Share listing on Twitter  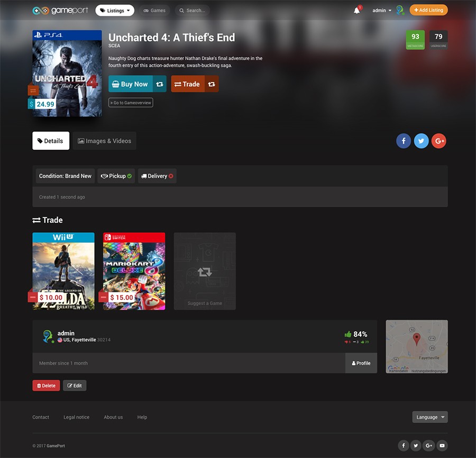coord(421,141)
